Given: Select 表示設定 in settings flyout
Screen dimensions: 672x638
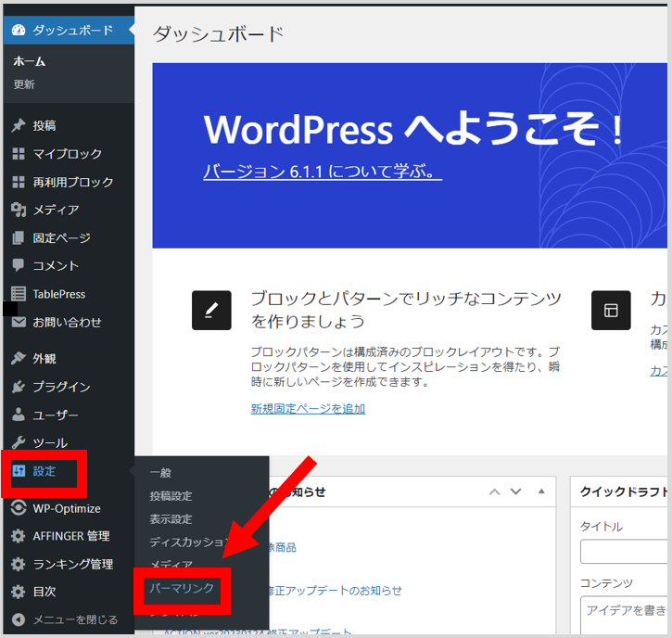Looking at the screenshot, I should pyautogui.click(x=171, y=519).
